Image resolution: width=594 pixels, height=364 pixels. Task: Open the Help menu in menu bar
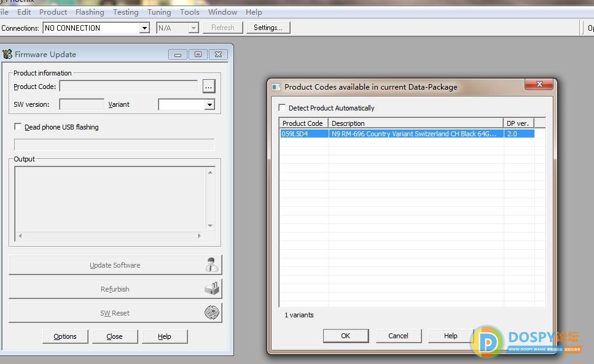tap(254, 12)
